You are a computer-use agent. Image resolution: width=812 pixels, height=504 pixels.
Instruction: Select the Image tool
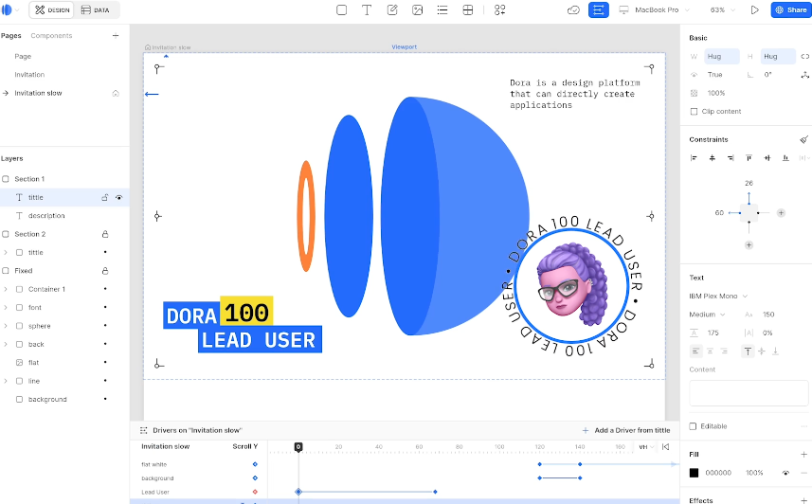click(x=418, y=9)
